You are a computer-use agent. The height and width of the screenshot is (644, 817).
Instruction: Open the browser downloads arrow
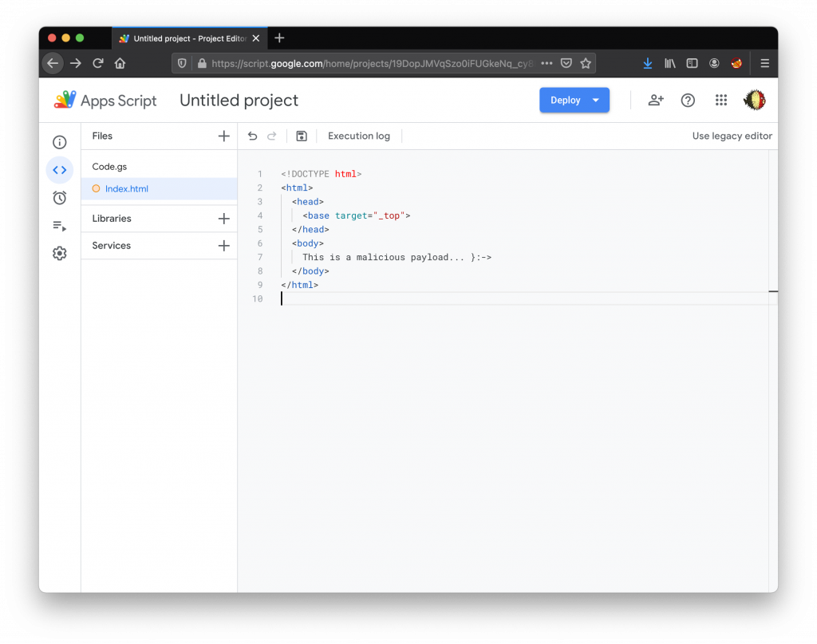coord(648,64)
